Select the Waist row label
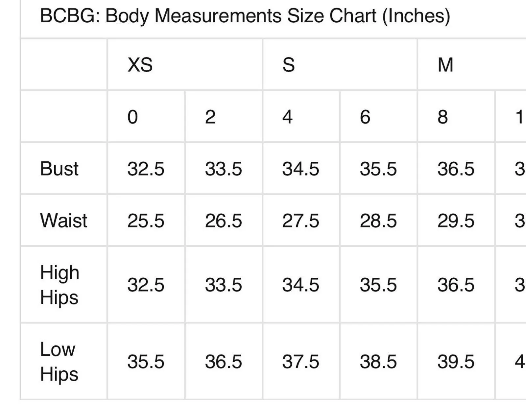Viewport: 526px width, 420px height. click(64, 220)
